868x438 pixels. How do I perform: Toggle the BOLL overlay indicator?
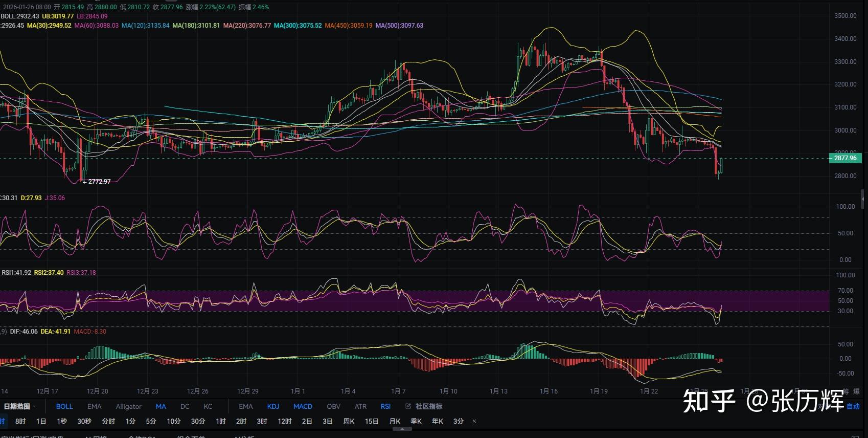point(64,406)
